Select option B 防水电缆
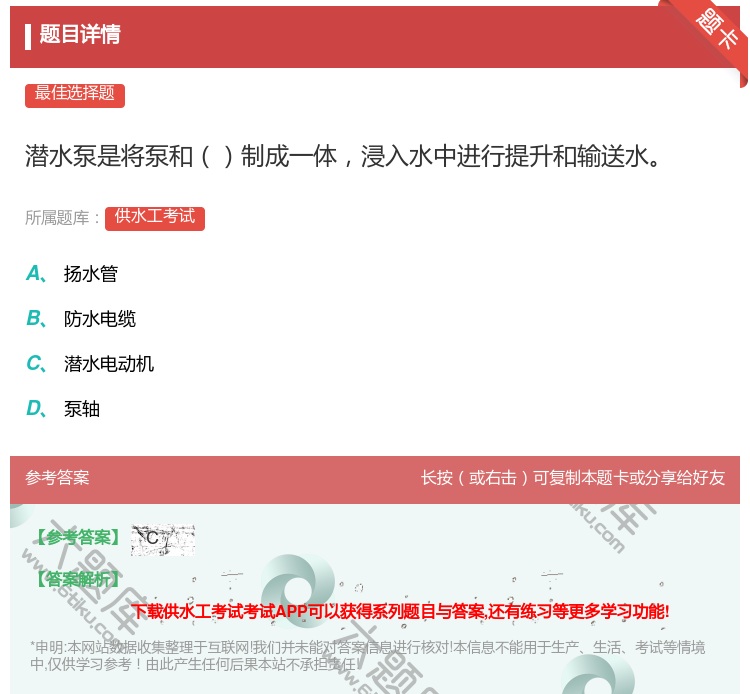 pyautogui.click(x=81, y=319)
